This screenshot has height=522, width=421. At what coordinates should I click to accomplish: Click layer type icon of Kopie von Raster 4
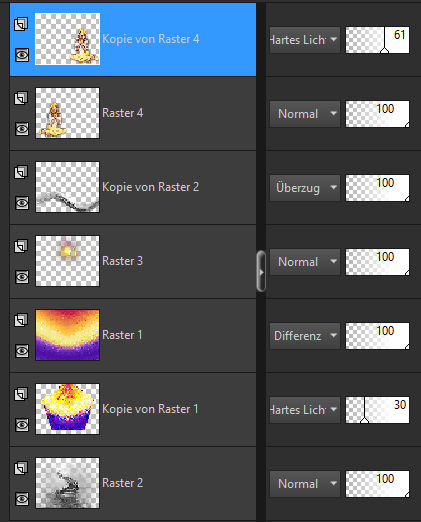[x=21, y=24]
